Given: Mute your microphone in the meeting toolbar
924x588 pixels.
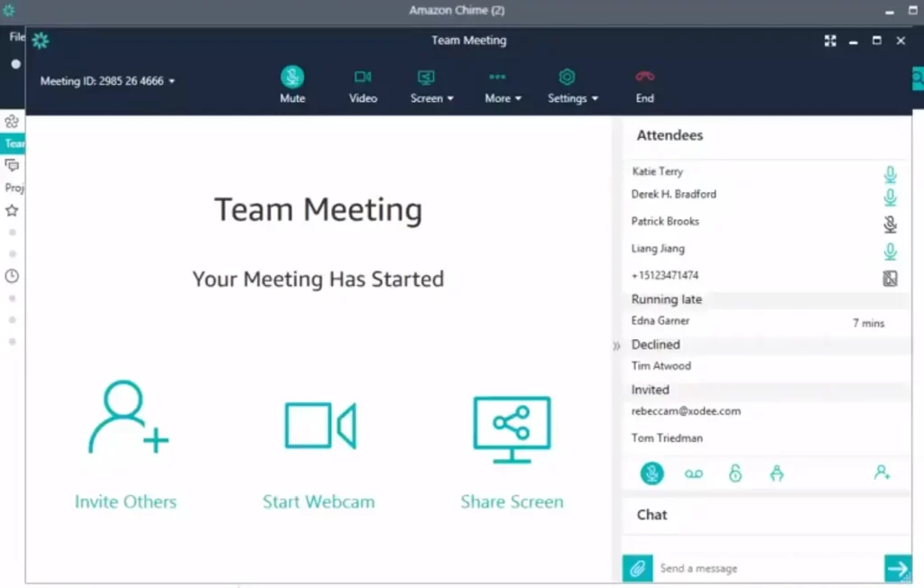Looking at the screenshot, I should pos(292,84).
